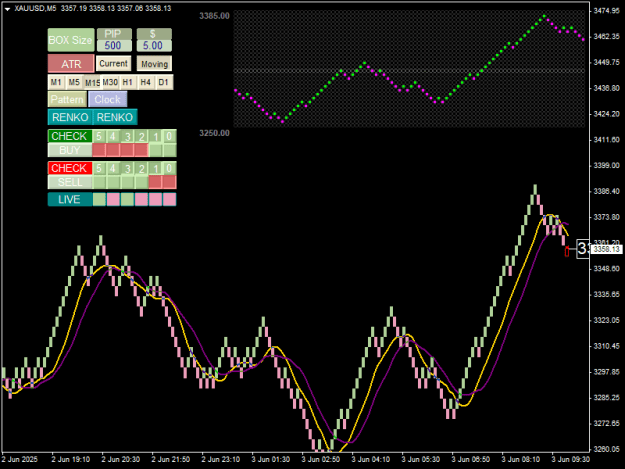The image size is (625, 469).
Task: Click the 3260.05 price axis label
Action: point(606,449)
